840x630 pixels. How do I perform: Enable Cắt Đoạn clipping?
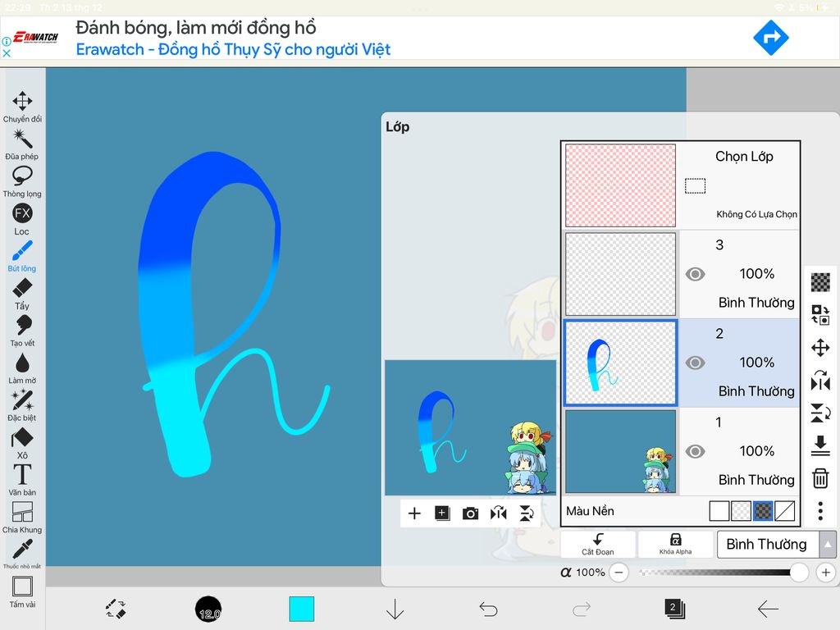pyautogui.click(x=598, y=545)
